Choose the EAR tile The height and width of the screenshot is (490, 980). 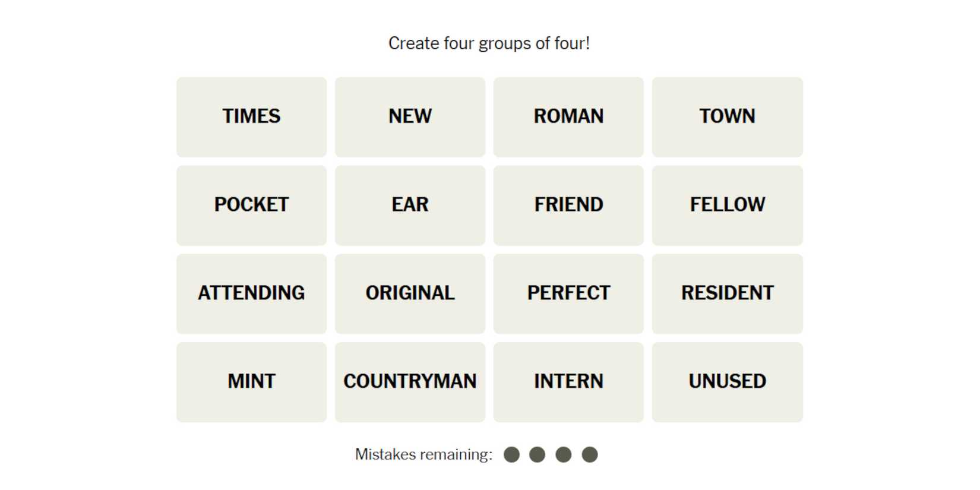coord(410,205)
